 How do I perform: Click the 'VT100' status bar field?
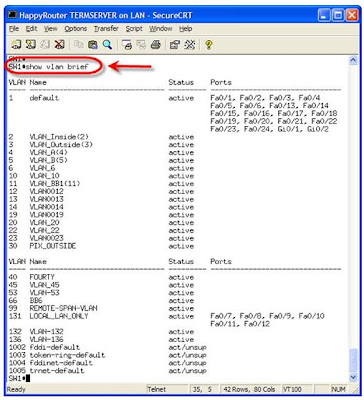click(x=297, y=389)
